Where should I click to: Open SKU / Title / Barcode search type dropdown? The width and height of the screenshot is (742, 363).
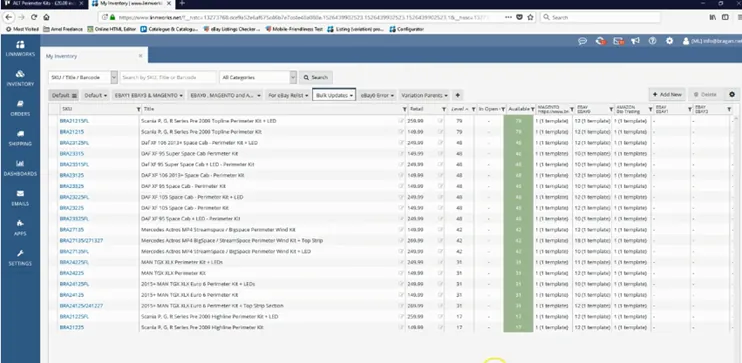tap(83, 77)
